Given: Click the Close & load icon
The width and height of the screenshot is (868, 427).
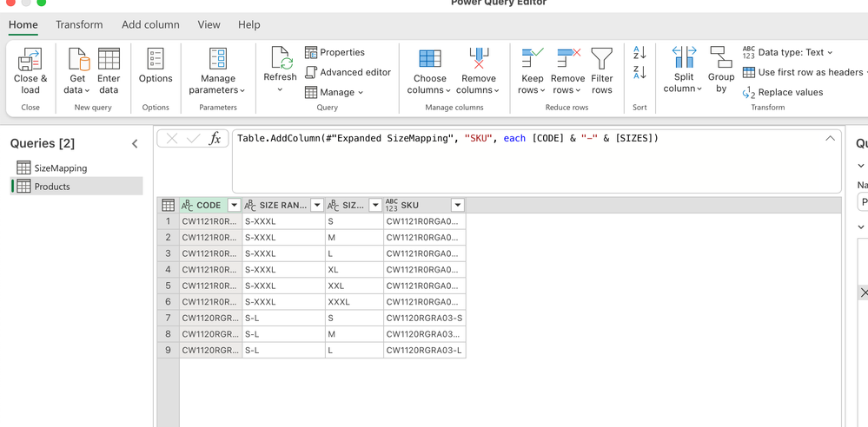Looking at the screenshot, I should [x=30, y=59].
